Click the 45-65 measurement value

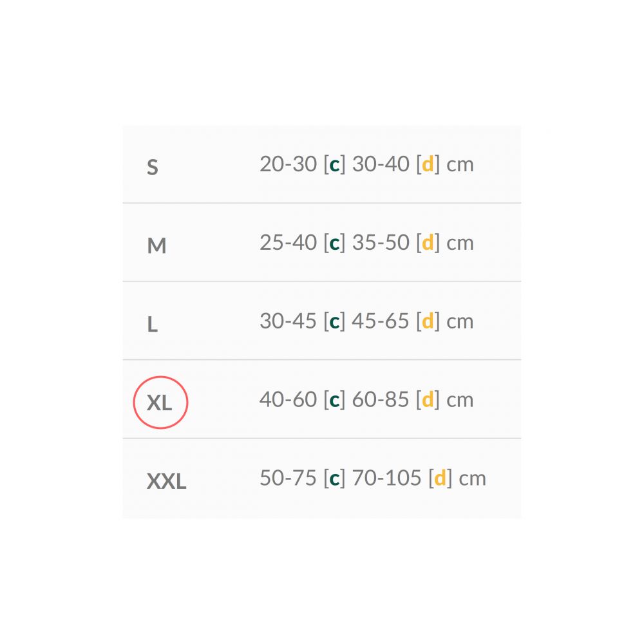[381, 321]
